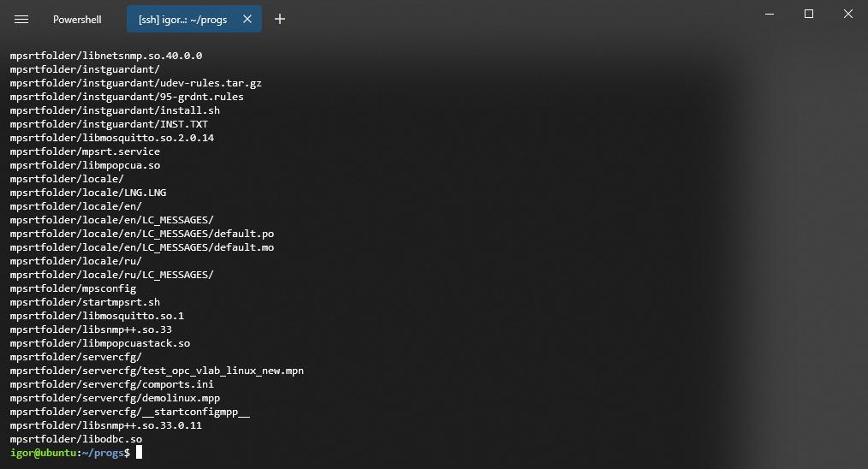
Task: Click the test_opc_vlab_linux_new.mpn line
Action: 157,371
